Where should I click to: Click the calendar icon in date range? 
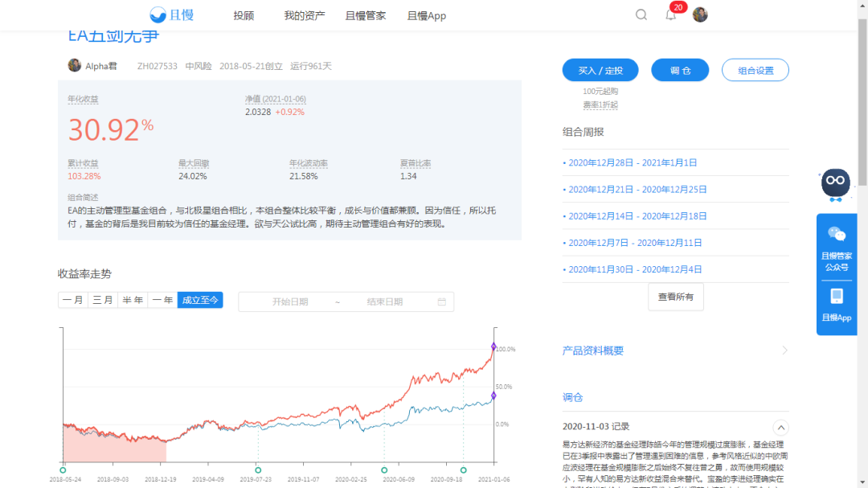tap(442, 301)
